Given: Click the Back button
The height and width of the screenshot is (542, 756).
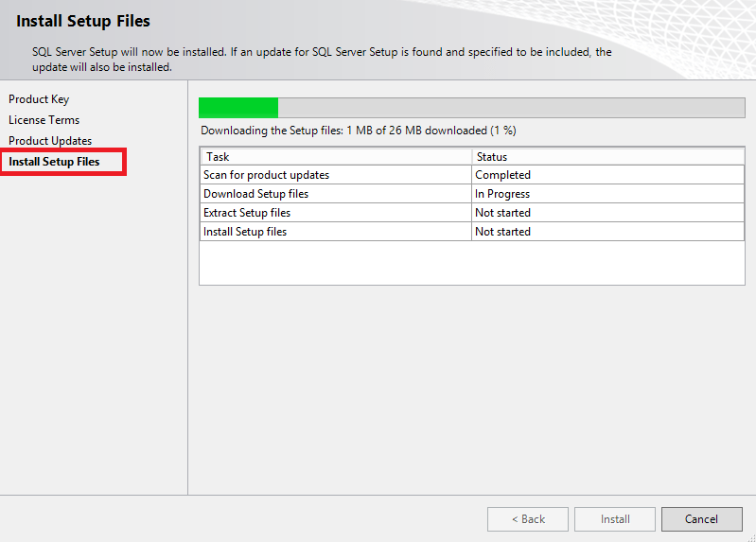Looking at the screenshot, I should click(x=527, y=519).
